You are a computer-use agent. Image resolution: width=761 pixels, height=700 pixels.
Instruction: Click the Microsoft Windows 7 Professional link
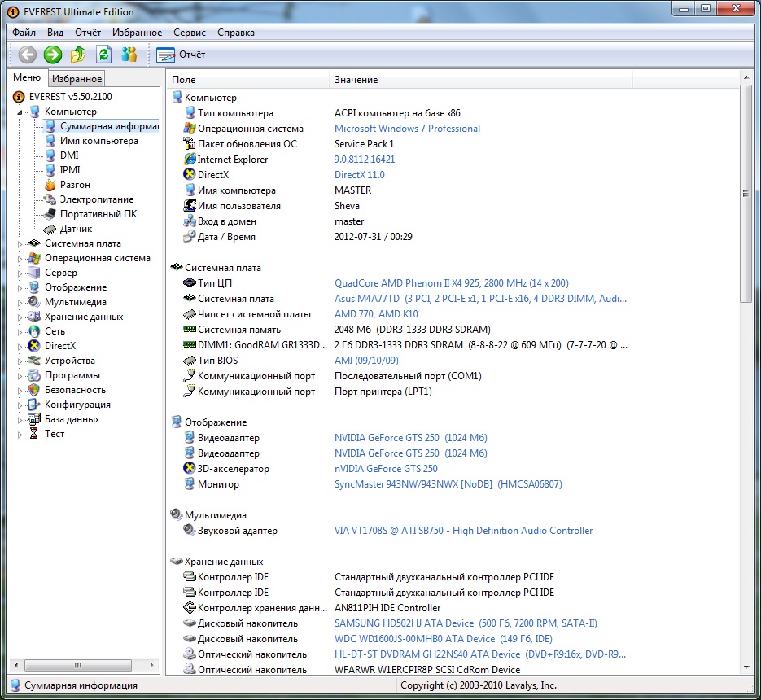(x=407, y=129)
